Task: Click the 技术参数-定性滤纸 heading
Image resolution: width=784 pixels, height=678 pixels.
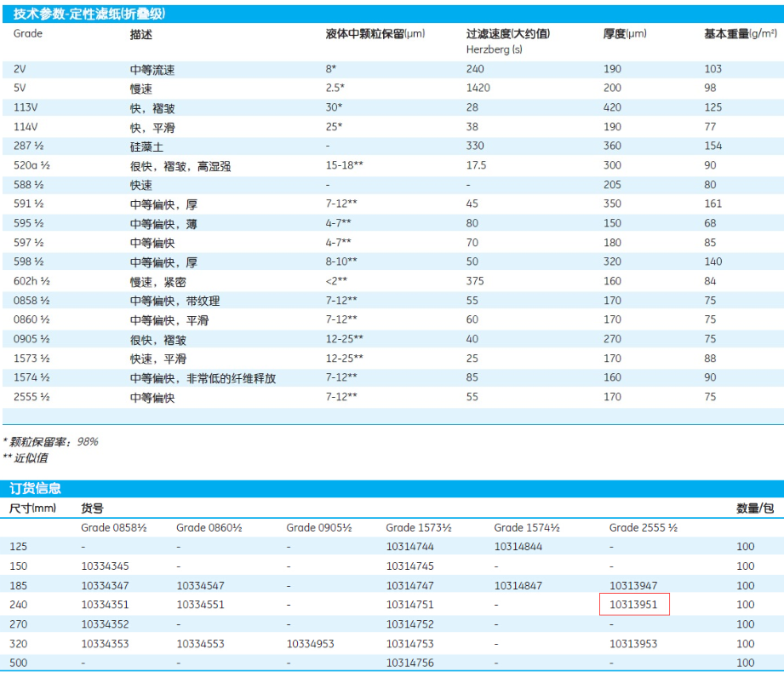Action: click(x=89, y=14)
